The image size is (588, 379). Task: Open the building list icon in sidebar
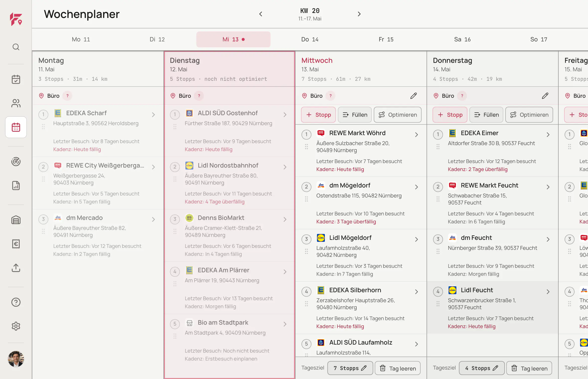pyautogui.click(x=16, y=220)
